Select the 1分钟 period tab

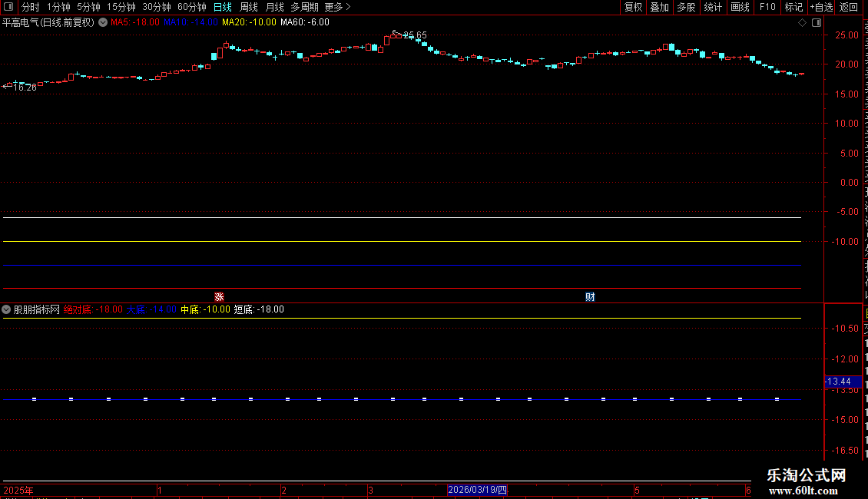pos(58,7)
